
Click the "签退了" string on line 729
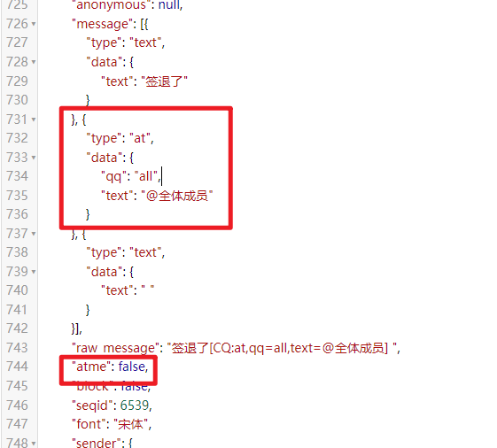164,81
